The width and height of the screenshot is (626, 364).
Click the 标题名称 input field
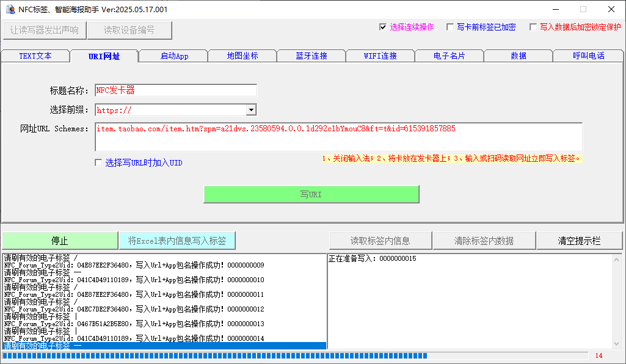point(176,90)
